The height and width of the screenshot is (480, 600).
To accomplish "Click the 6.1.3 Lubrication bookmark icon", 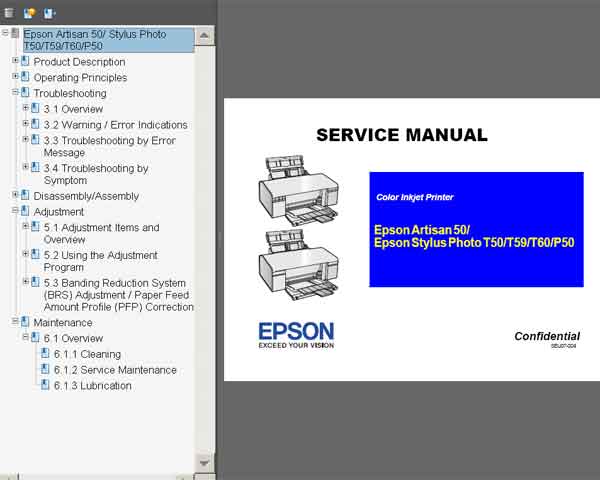I will (45, 385).
